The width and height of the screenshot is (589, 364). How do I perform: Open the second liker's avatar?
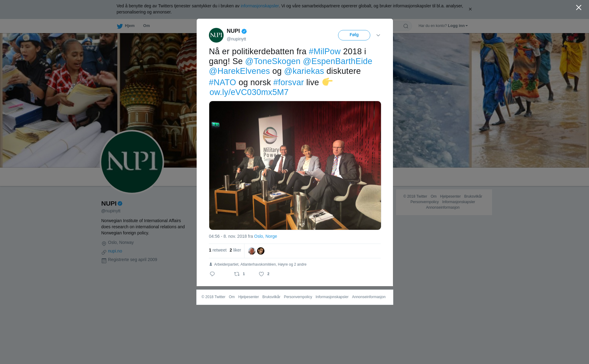261,251
